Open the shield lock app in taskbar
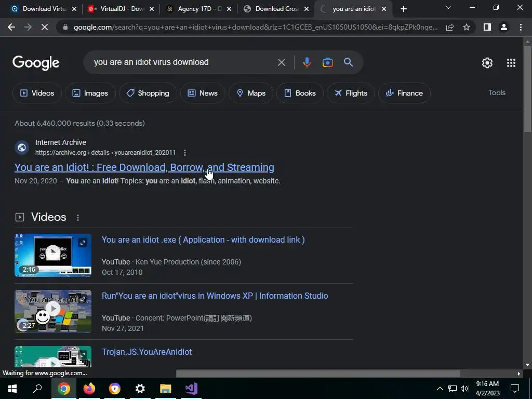 115,389
